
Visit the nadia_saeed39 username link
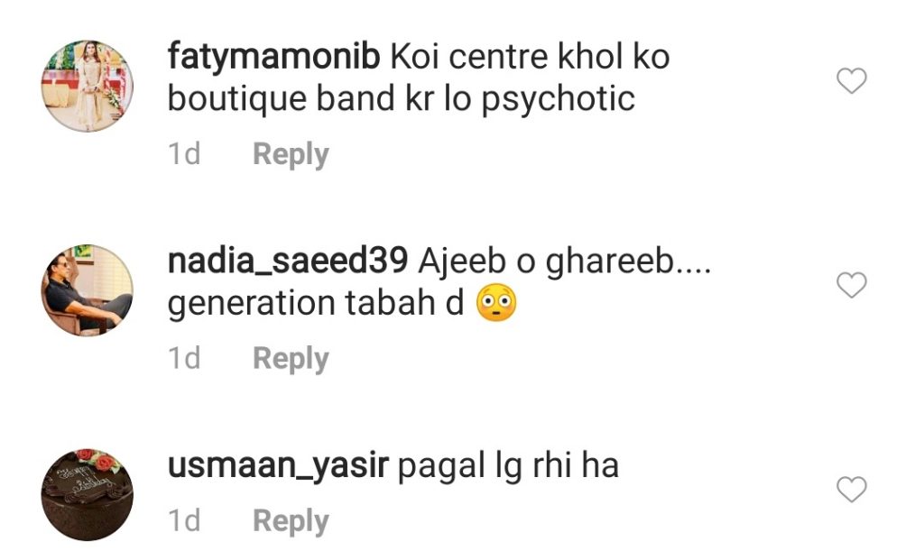pos(288,262)
